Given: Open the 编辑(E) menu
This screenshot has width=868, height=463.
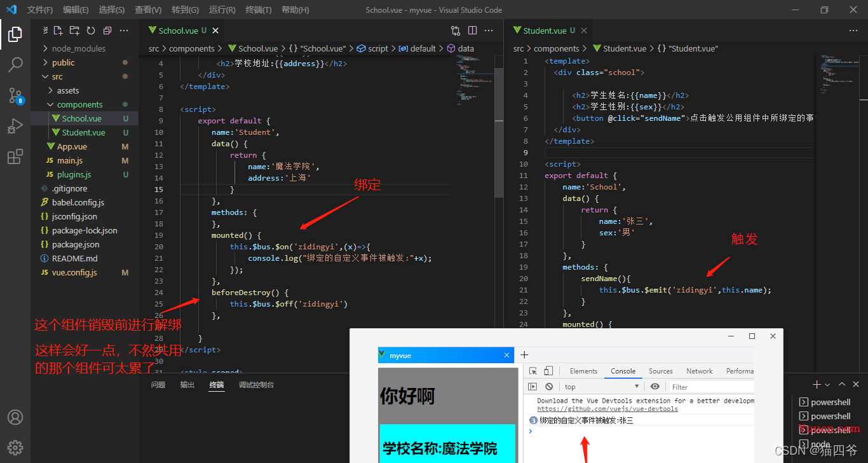Looking at the screenshot, I should tap(76, 10).
